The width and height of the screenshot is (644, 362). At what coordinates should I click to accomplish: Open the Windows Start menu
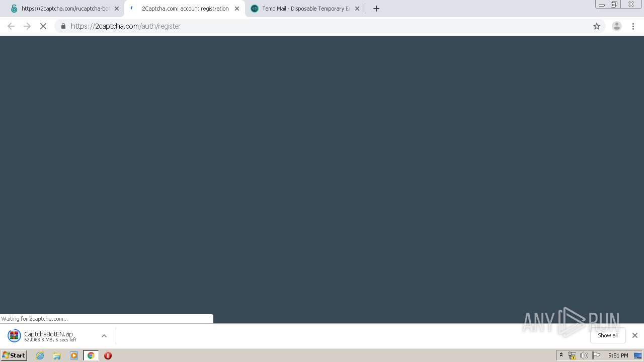click(14, 355)
